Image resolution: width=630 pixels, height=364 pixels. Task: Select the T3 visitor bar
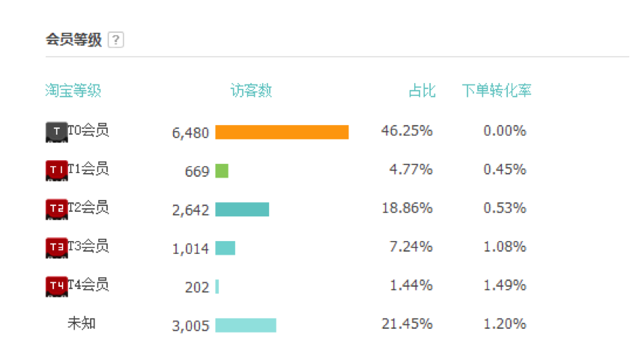pyautogui.click(x=225, y=248)
